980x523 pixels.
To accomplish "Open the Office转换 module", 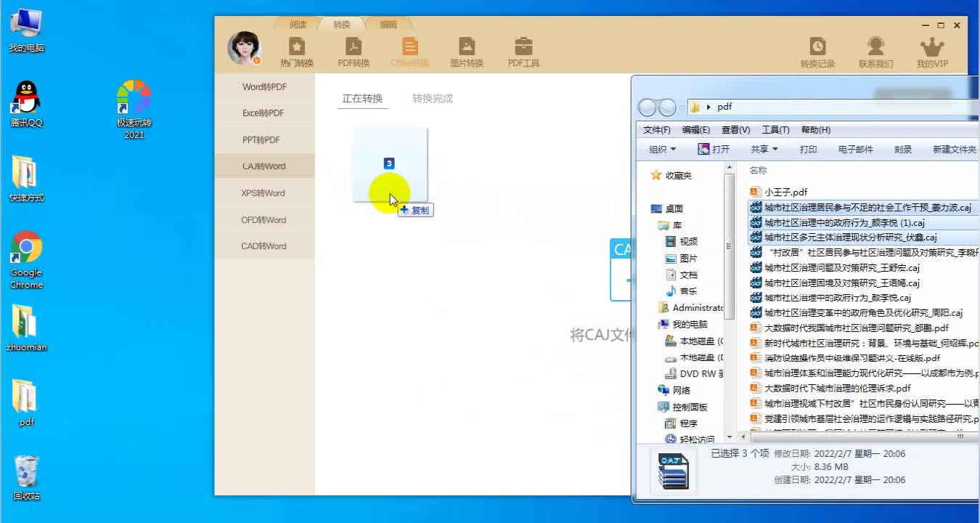I will point(409,51).
